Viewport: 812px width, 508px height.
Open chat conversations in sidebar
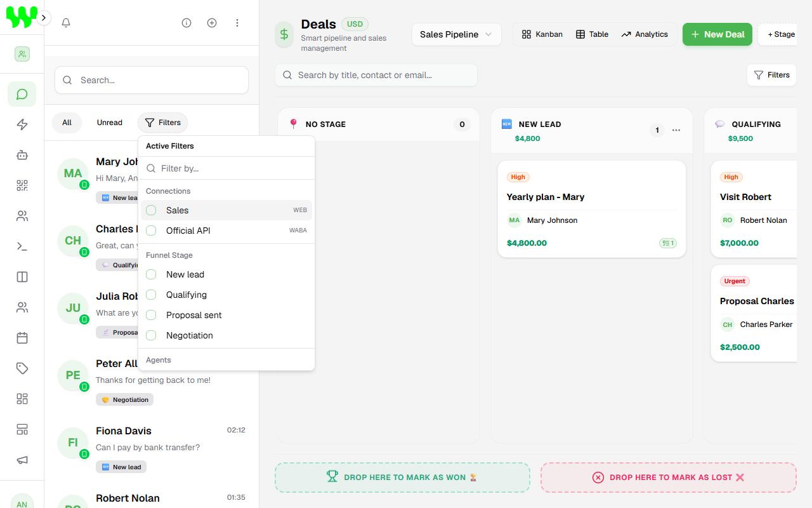22,95
